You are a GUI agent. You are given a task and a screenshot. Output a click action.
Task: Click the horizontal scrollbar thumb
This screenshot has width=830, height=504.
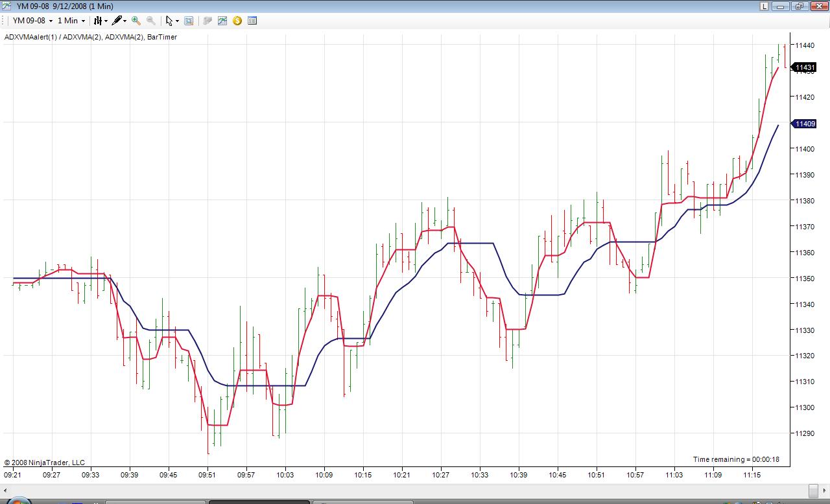click(x=814, y=490)
